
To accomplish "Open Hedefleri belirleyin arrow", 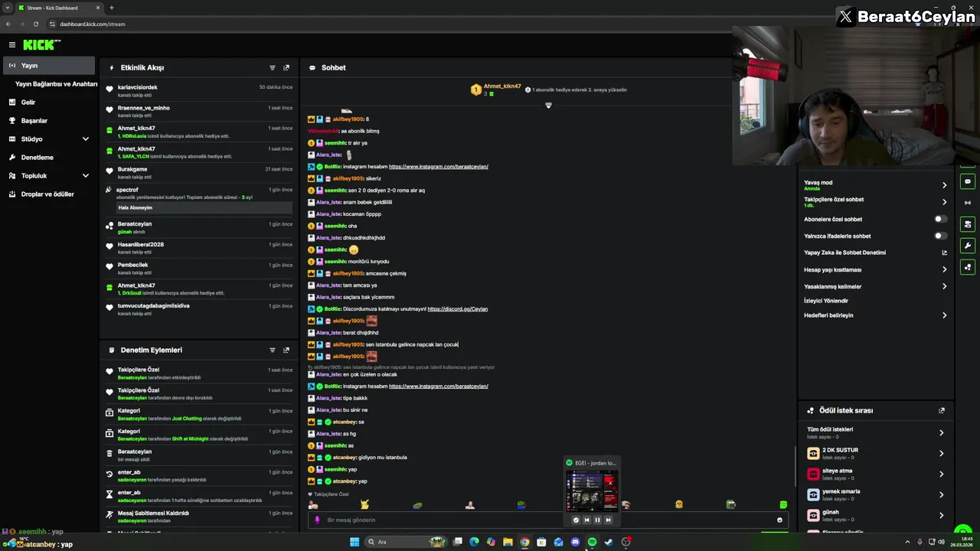I will coord(944,315).
